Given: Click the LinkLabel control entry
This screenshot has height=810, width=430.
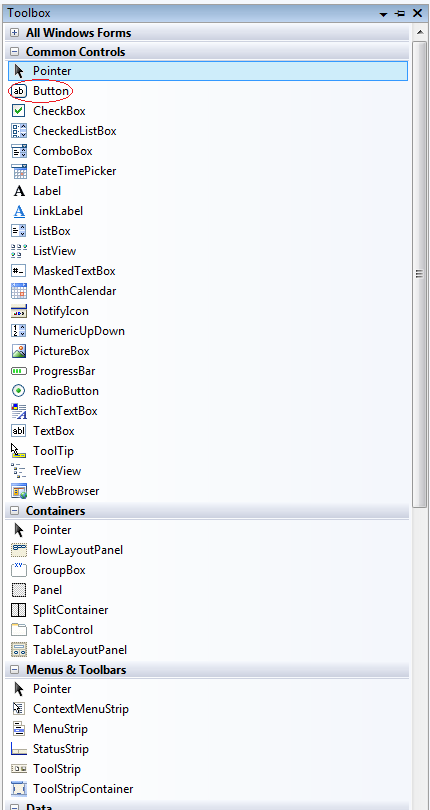Looking at the screenshot, I should pos(47,211).
